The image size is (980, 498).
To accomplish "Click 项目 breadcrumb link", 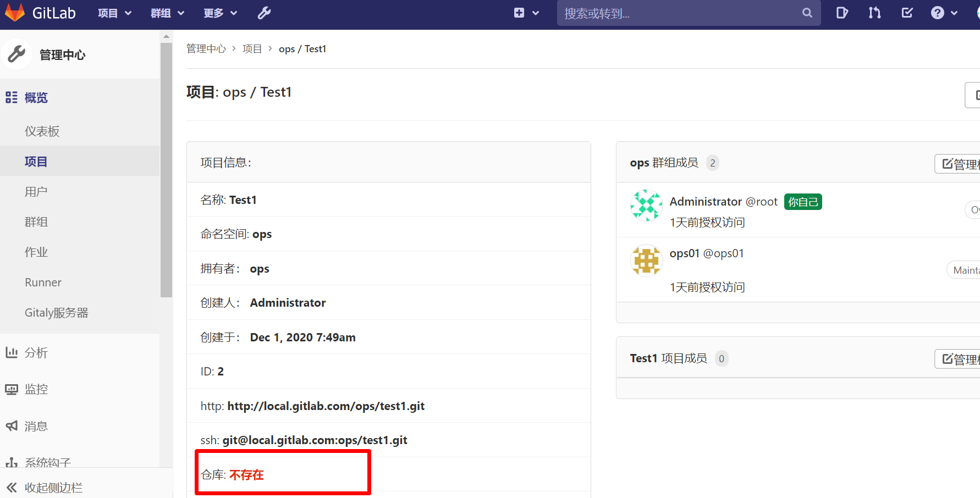I will (252, 48).
